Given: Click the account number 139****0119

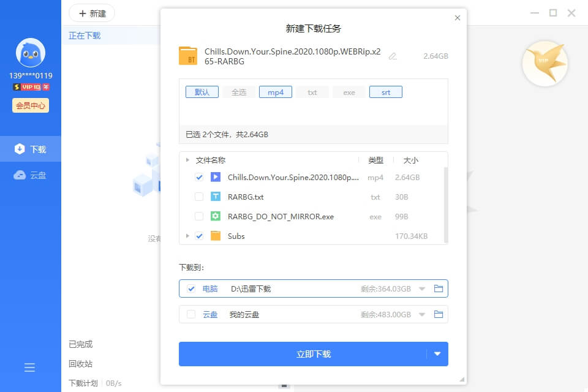Looking at the screenshot, I should tap(31, 75).
